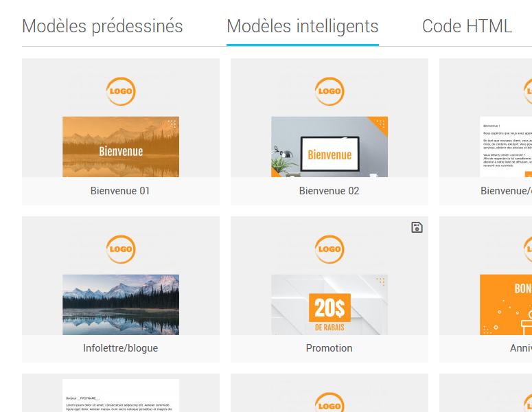Open the Code HTML tab

467,27
